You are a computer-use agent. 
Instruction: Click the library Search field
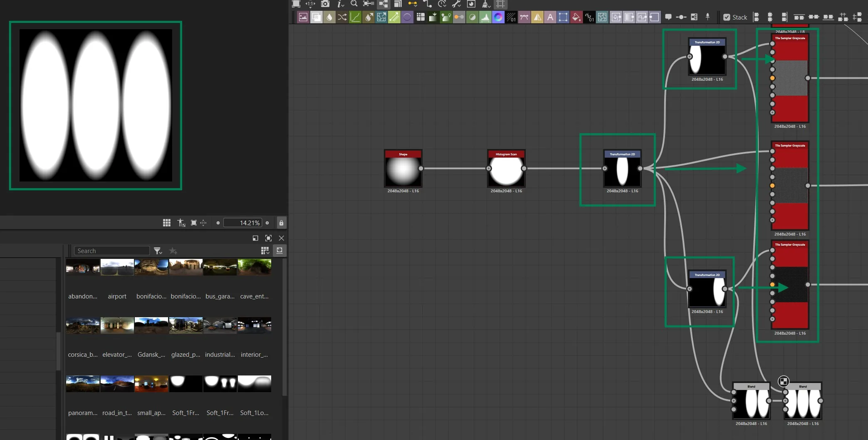(112, 251)
